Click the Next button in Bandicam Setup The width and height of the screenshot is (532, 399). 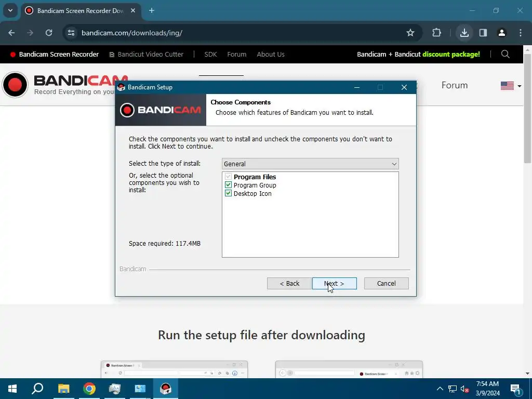point(334,283)
